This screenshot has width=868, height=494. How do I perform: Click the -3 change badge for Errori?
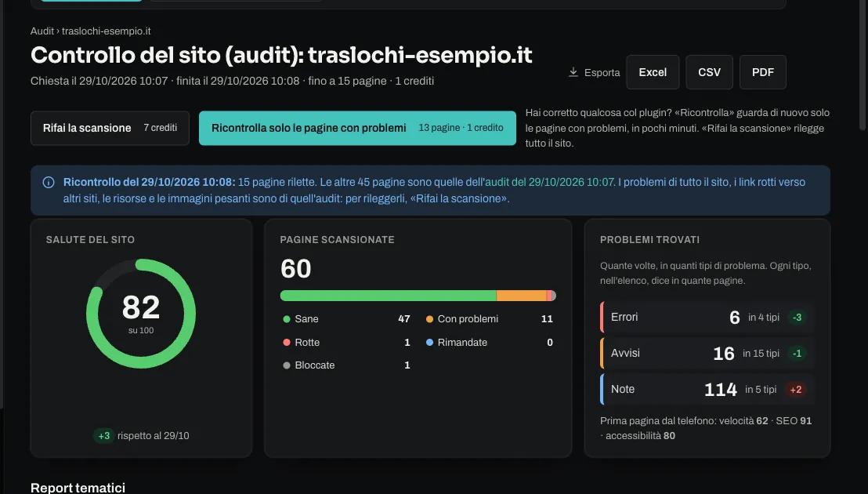point(797,318)
